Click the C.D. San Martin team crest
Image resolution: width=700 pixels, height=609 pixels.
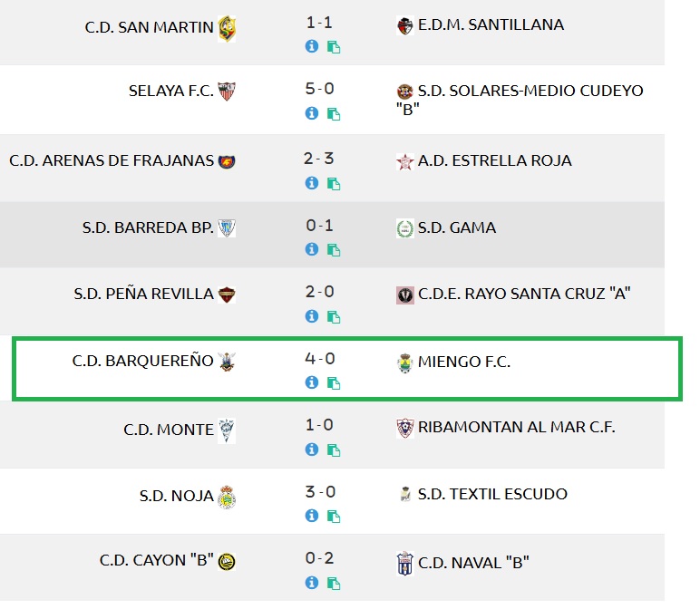pyautogui.click(x=227, y=28)
